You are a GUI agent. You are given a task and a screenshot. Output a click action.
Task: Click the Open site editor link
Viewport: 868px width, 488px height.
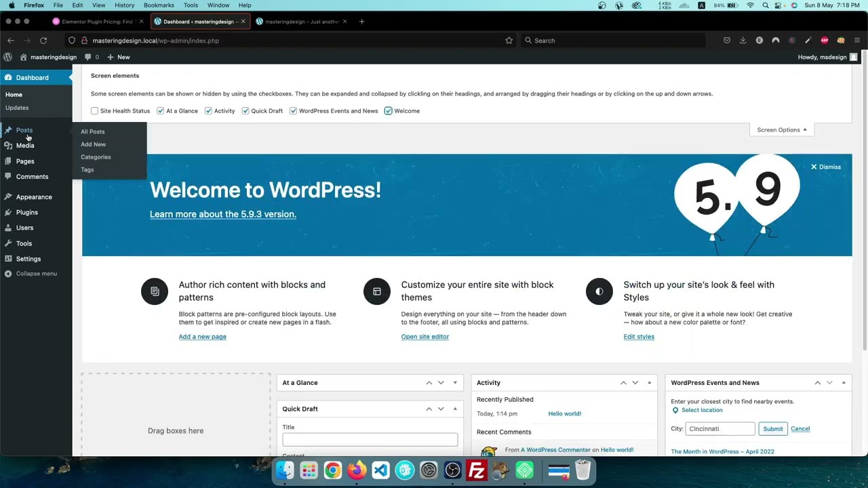425,337
